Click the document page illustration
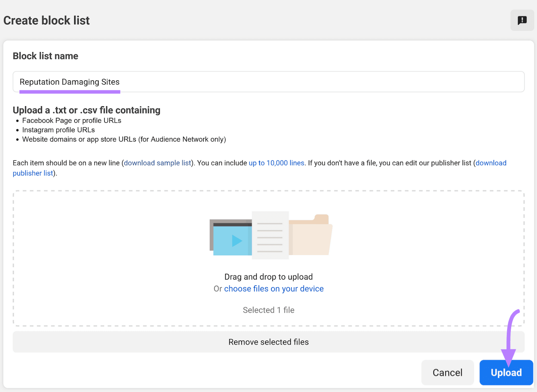 (270, 235)
